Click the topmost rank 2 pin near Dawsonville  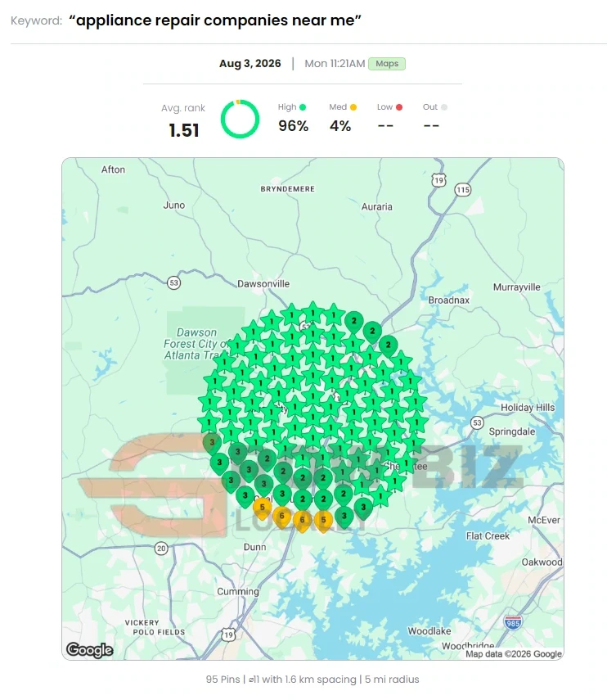pyautogui.click(x=354, y=322)
